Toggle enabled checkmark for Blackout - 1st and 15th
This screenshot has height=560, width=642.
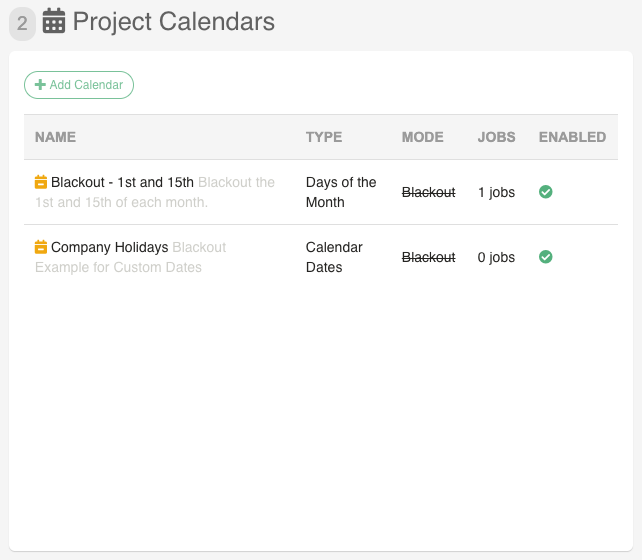(545, 192)
